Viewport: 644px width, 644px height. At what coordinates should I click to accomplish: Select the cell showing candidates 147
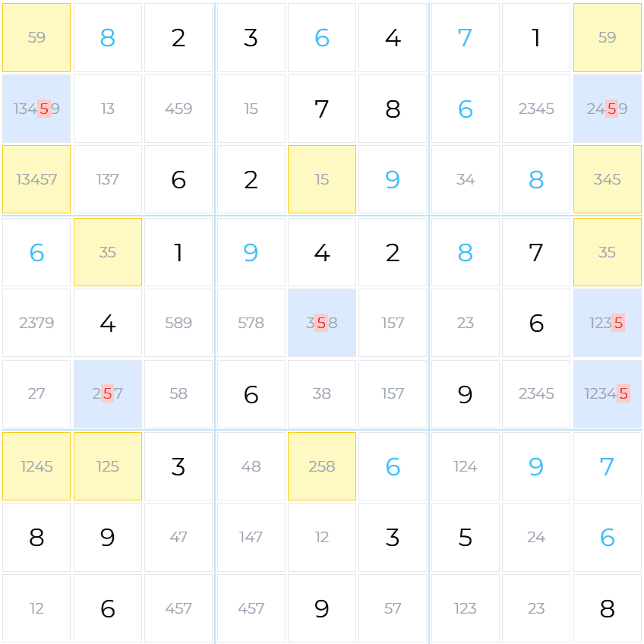(251, 538)
